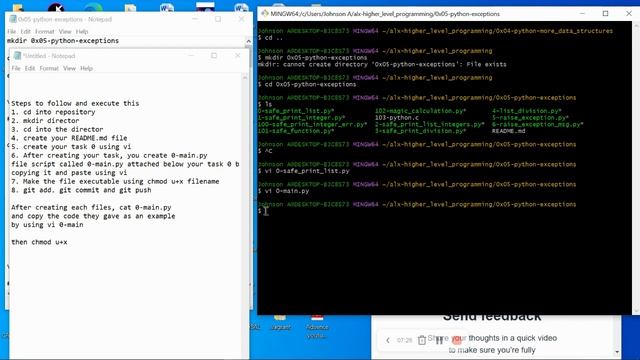This screenshot has height=360, width=640.
Task: Maximize the MINGW64 terminal window
Action: coord(605,13)
